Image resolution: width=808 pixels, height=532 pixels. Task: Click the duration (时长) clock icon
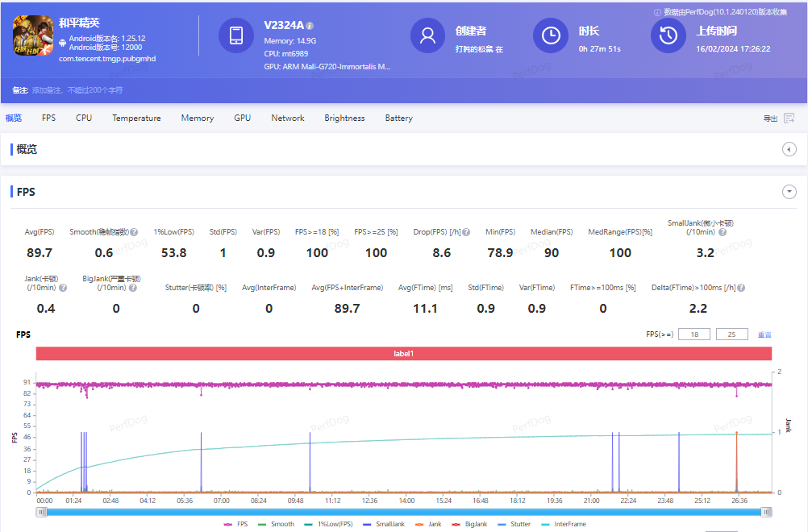tap(551, 35)
